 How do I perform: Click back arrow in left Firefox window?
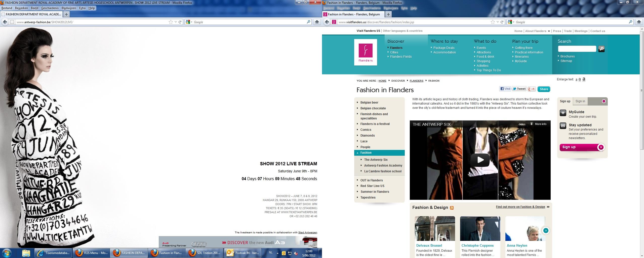coord(5,22)
